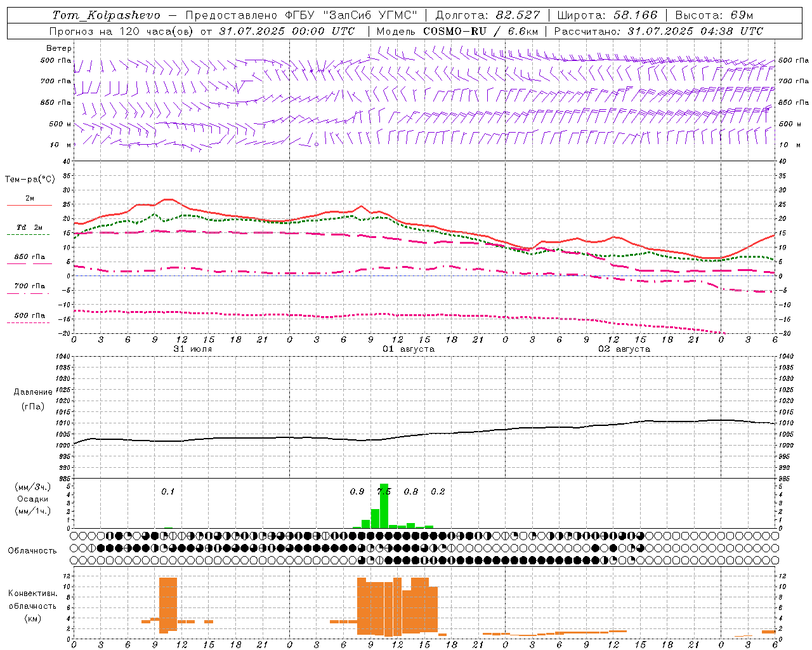Click the precipitation total value 0.1
Screen dimensions: 812x650
[167, 492]
